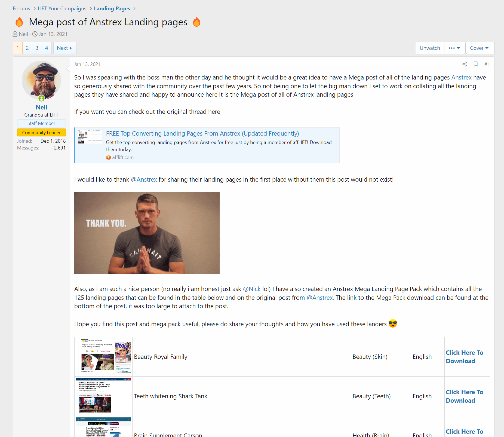
Task: Open the Anstrex link in the first paragraph
Action: 461,77
